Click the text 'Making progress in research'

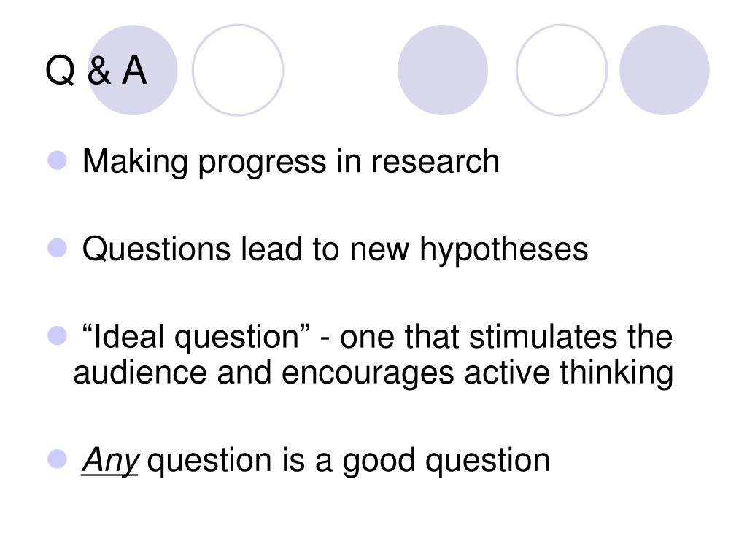click(x=290, y=163)
